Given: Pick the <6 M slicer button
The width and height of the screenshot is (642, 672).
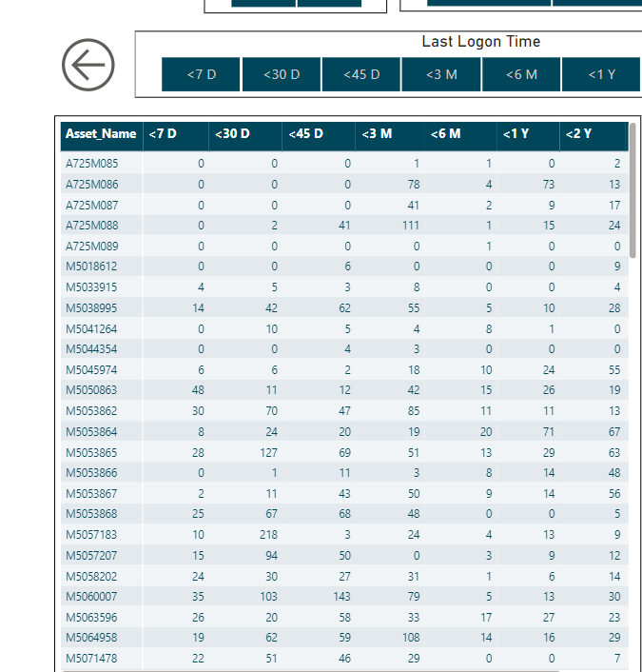Looking at the screenshot, I should pos(521,74).
